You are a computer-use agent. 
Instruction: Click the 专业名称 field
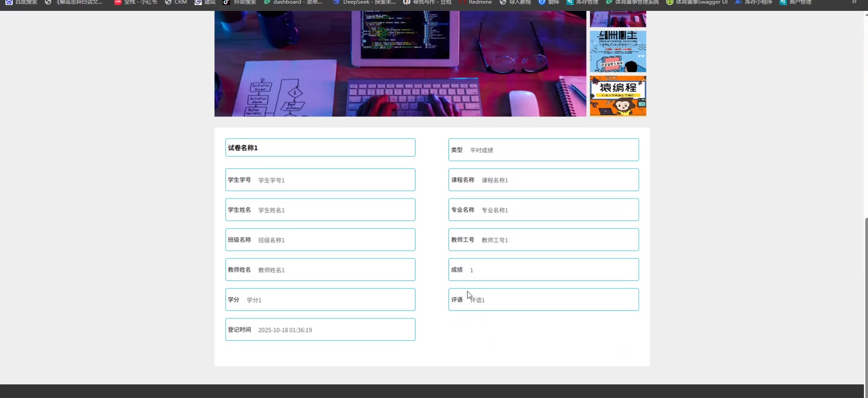[543, 210]
